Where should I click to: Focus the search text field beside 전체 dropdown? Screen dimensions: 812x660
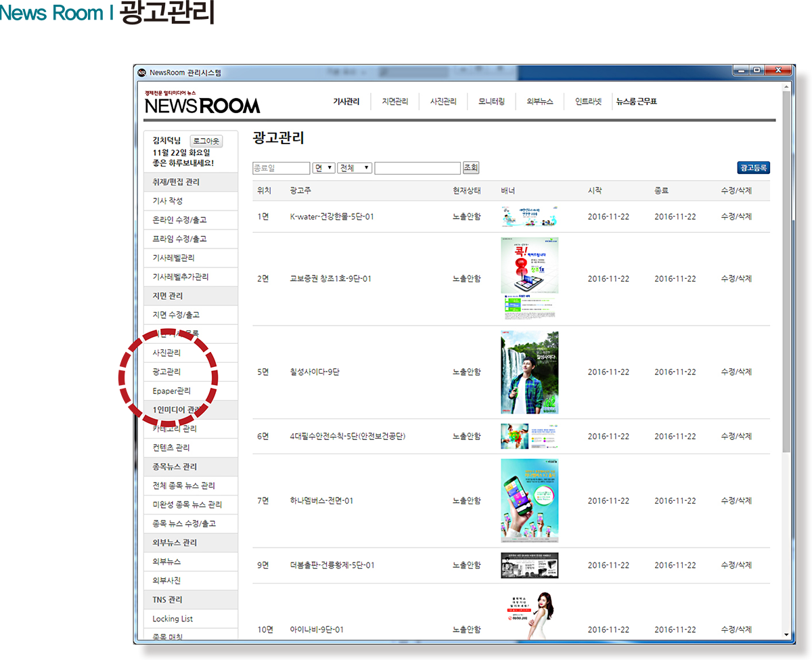418,168
